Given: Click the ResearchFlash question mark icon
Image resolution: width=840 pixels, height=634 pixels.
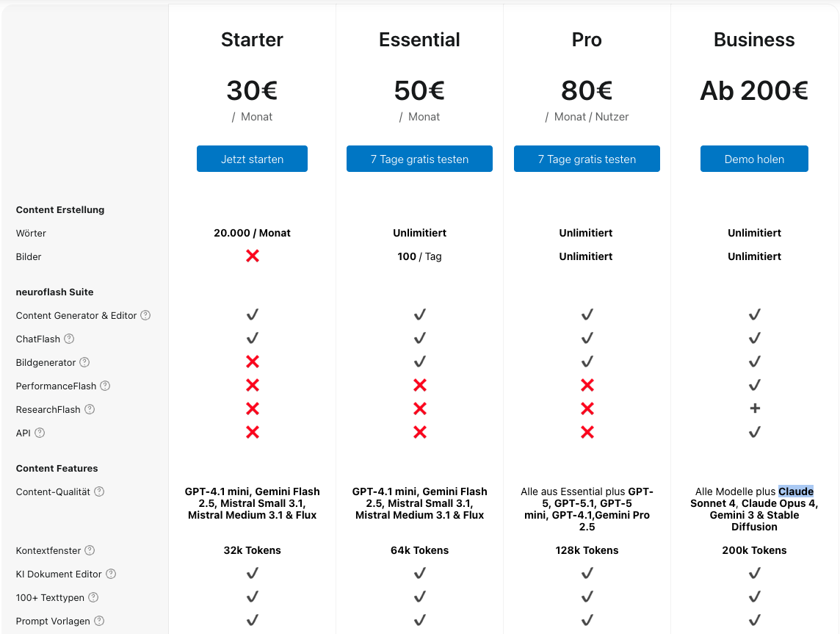Looking at the screenshot, I should tap(90, 409).
